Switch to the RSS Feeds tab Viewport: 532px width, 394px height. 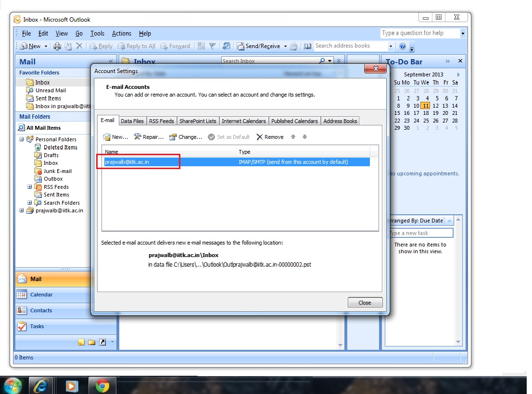162,121
